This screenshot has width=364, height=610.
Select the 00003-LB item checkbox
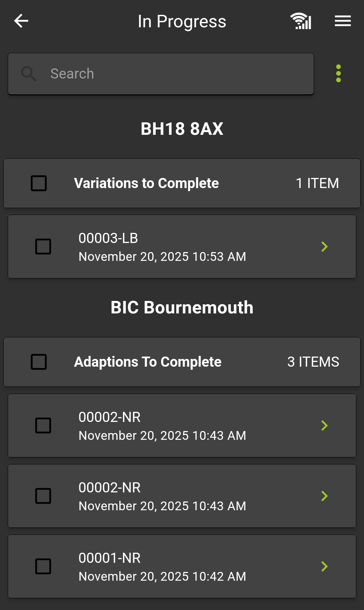43,247
